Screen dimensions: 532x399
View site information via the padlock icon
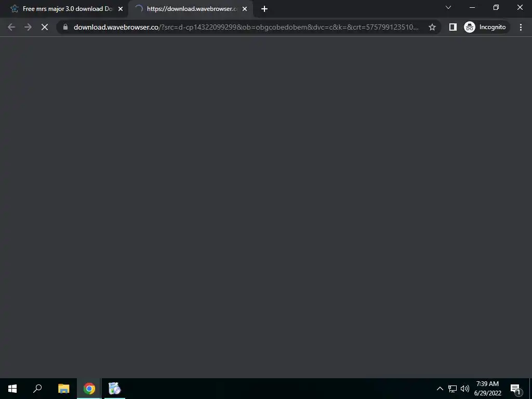click(65, 27)
